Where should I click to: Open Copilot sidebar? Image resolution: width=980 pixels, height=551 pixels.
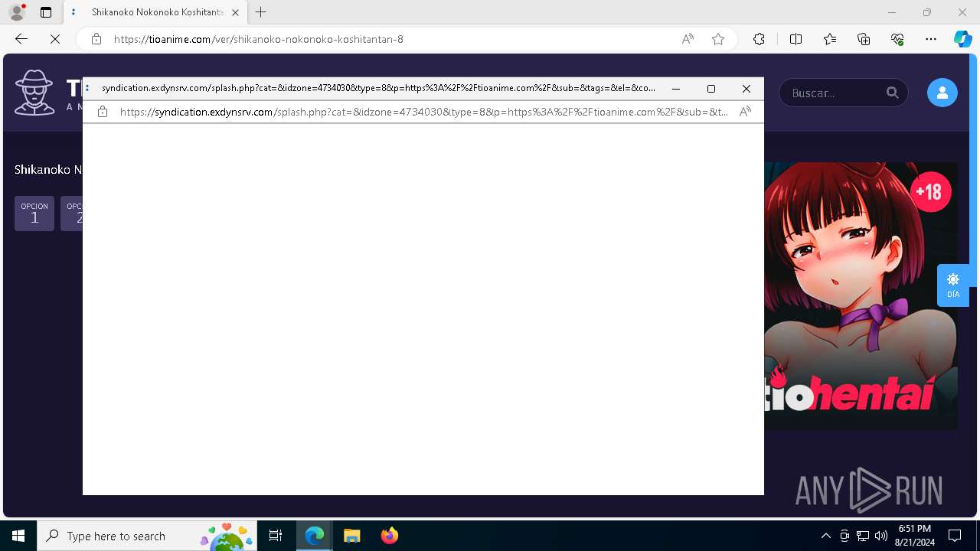tap(962, 39)
